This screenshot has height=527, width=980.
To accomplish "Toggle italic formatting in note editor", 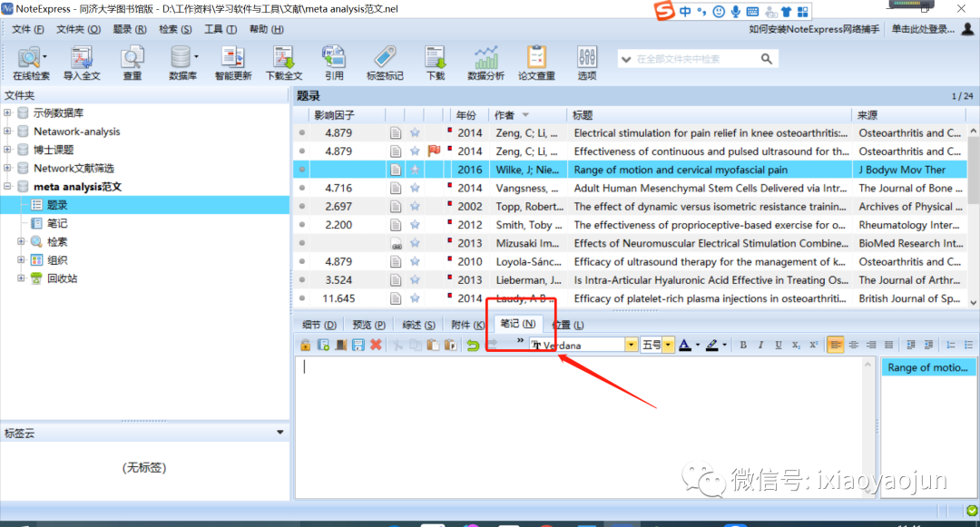I will [760, 345].
